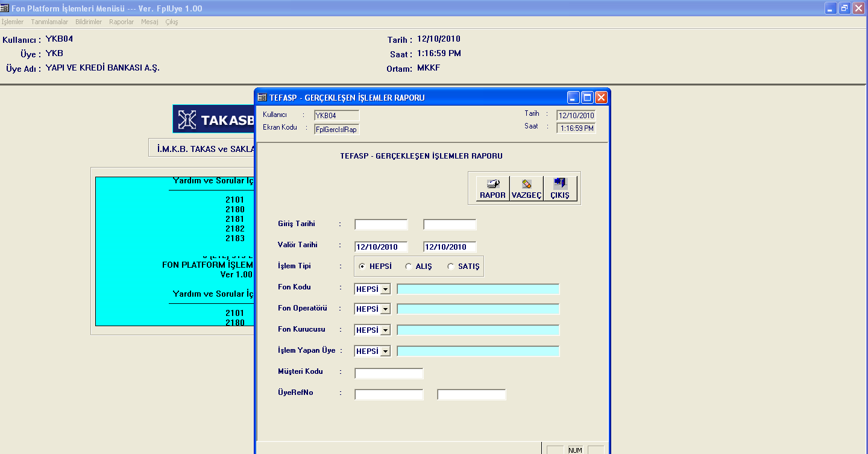Viewport: 868px width, 454px height.
Task: Minimize the TEFASP report dialog
Action: pos(574,98)
